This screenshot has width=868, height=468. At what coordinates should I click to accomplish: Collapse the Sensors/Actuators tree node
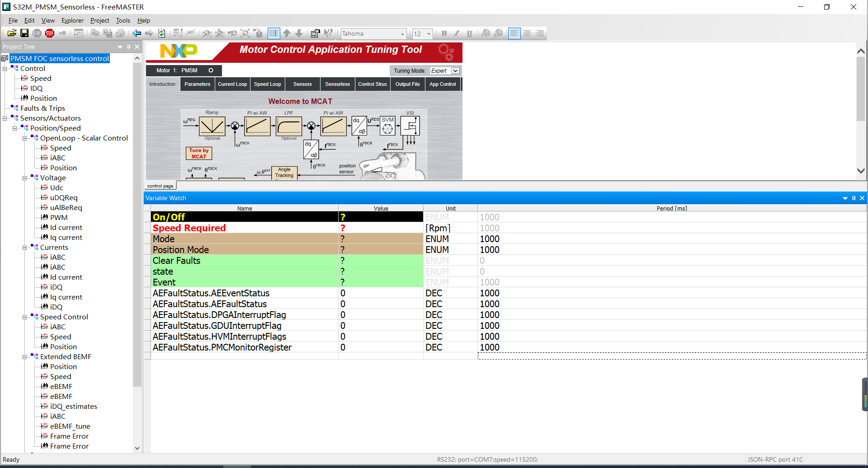pyautogui.click(x=5, y=118)
